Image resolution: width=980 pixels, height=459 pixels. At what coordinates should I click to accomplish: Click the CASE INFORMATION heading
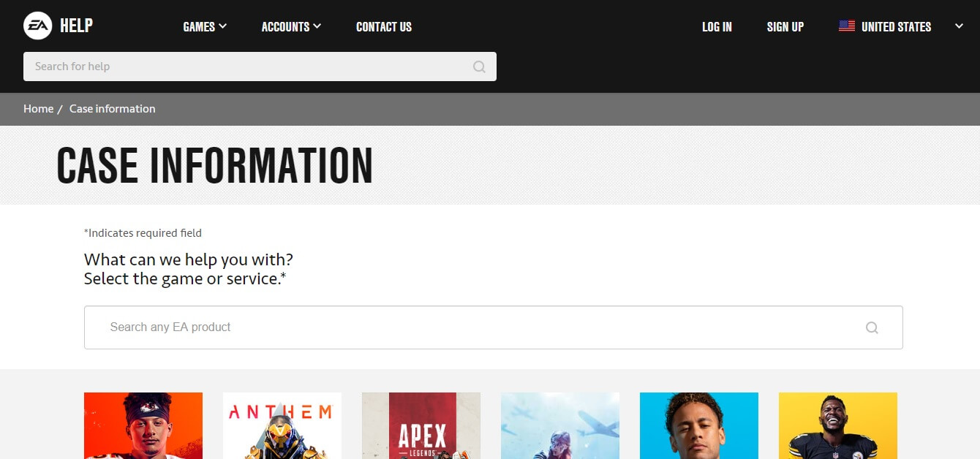pos(215,166)
